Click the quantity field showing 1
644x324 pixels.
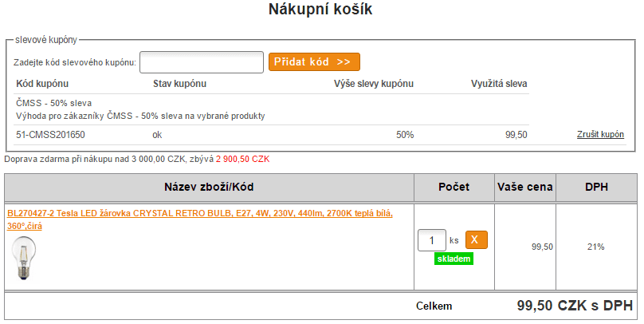pyautogui.click(x=432, y=240)
